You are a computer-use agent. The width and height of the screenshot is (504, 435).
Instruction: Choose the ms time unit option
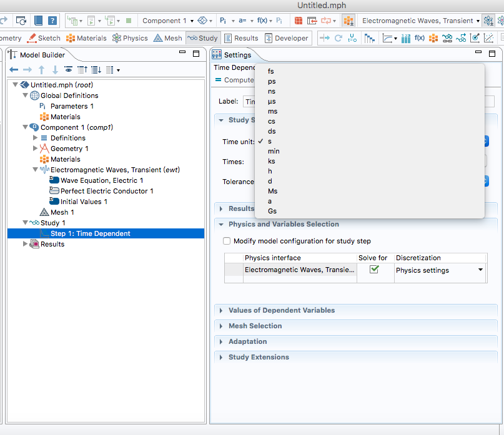[x=272, y=111]
